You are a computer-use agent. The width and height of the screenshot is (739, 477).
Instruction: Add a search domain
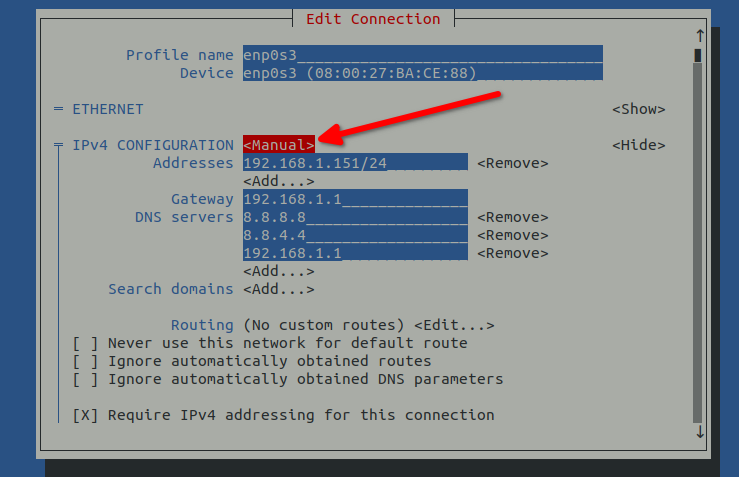click(x=278, y=289)
